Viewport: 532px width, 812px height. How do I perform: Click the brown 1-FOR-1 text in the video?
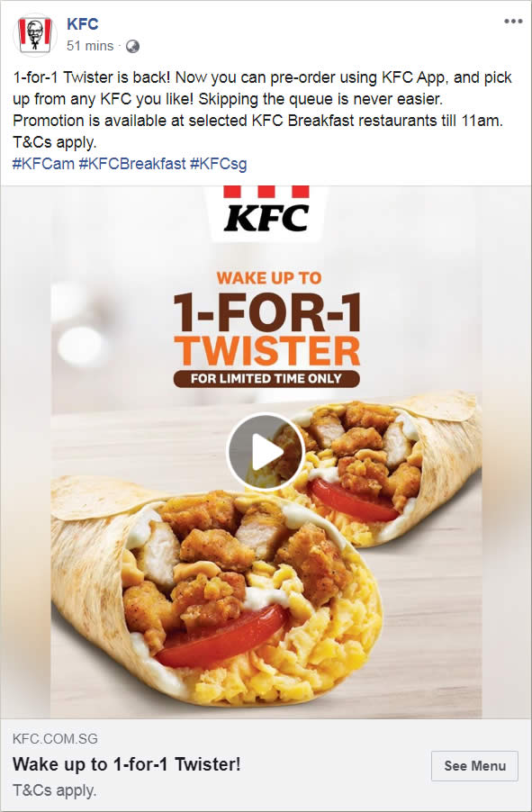tap(266, 312)
